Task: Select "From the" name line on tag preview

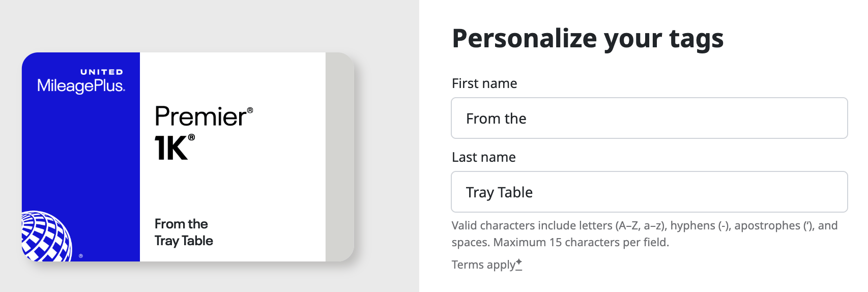Action: tap(181, 224)
